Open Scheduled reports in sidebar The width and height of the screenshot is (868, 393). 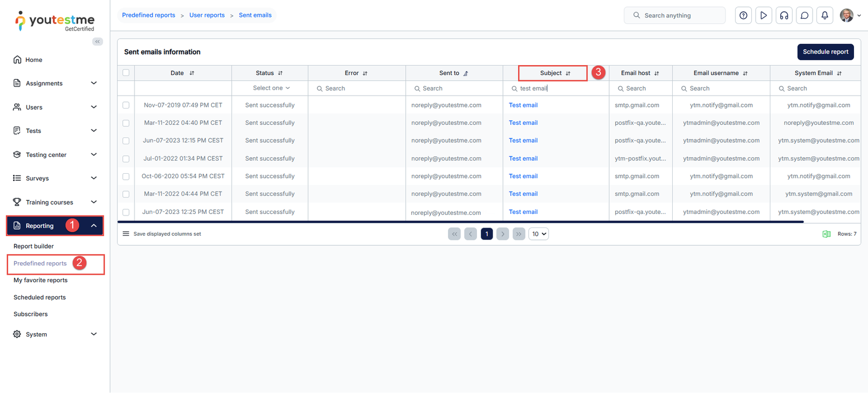[x=40, y=297]
